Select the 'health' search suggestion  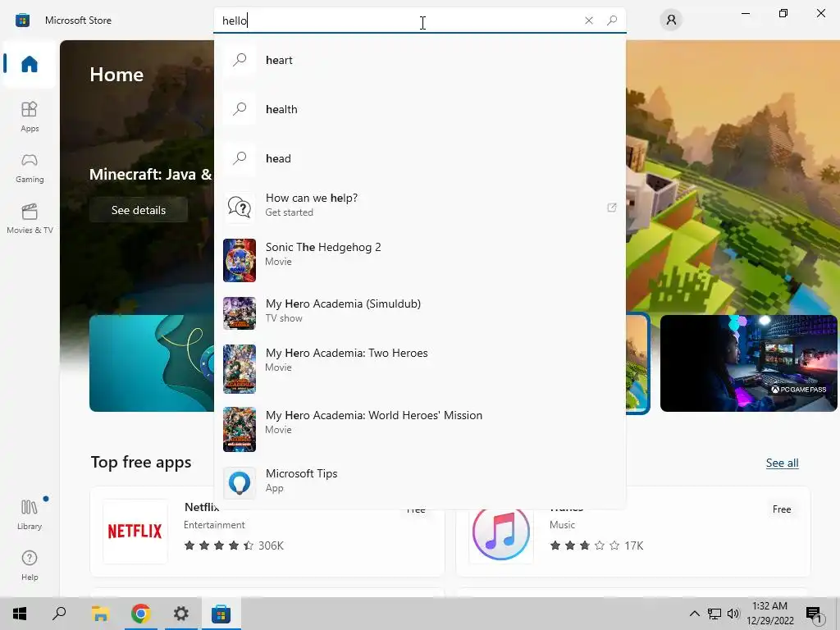coord(419,109)
